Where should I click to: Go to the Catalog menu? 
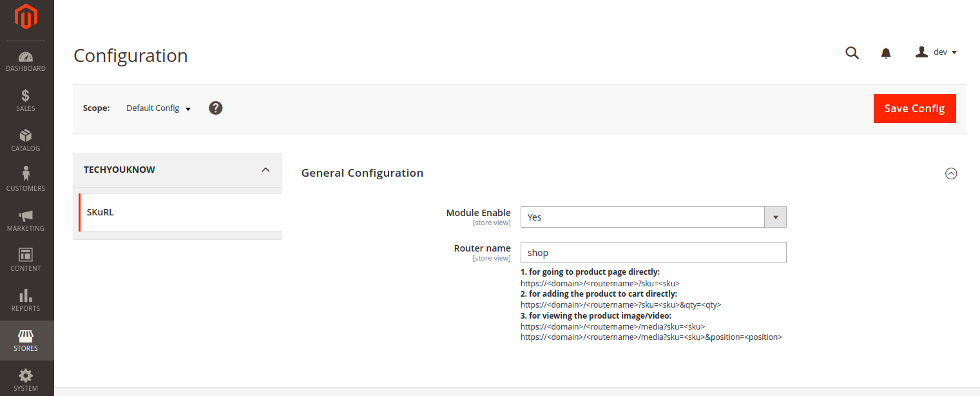click(26, 141)
